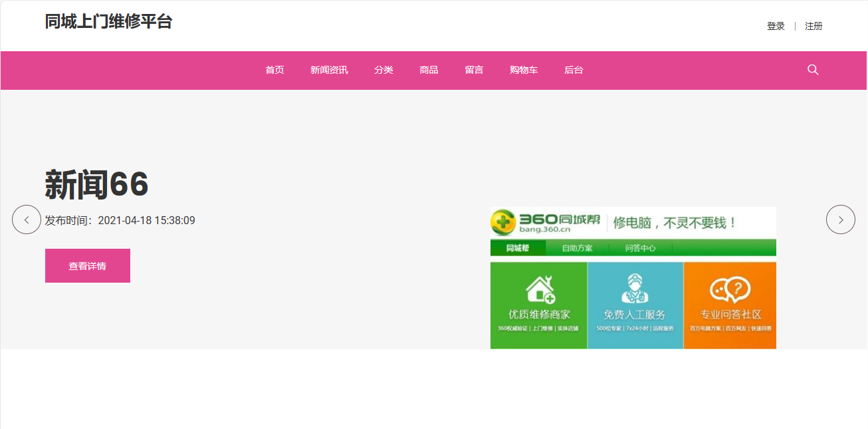Image resolution: width=868 pixels, height=429 pixels.
Task: Click 发布时间 2021-04-18 15:38:09 text
Action: pyautogui.click(x=120, y=220)
